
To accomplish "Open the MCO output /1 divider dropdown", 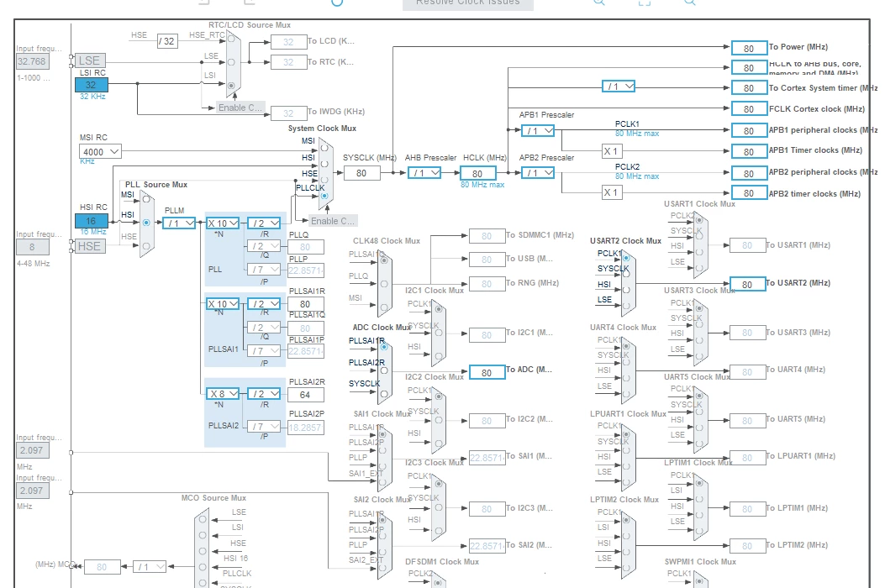I will pos(150,566).
